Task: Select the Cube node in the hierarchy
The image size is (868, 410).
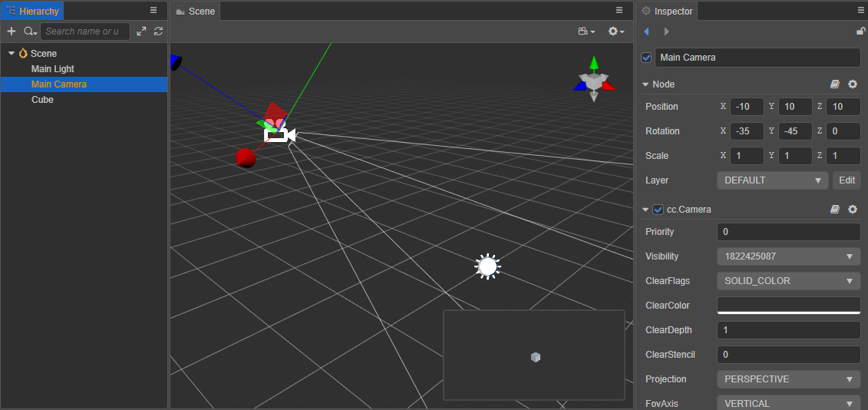Action: [42, 100]
